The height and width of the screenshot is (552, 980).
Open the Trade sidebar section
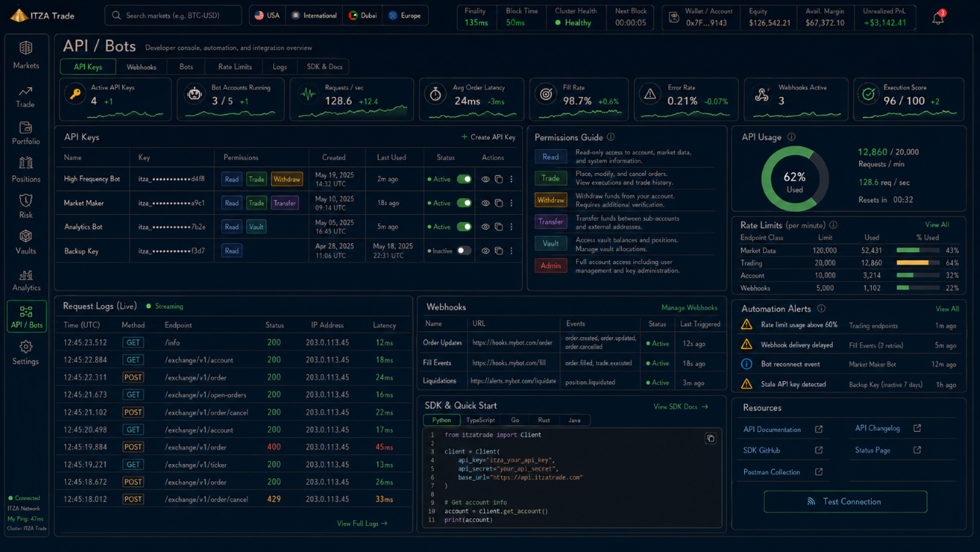coord(26,96)
